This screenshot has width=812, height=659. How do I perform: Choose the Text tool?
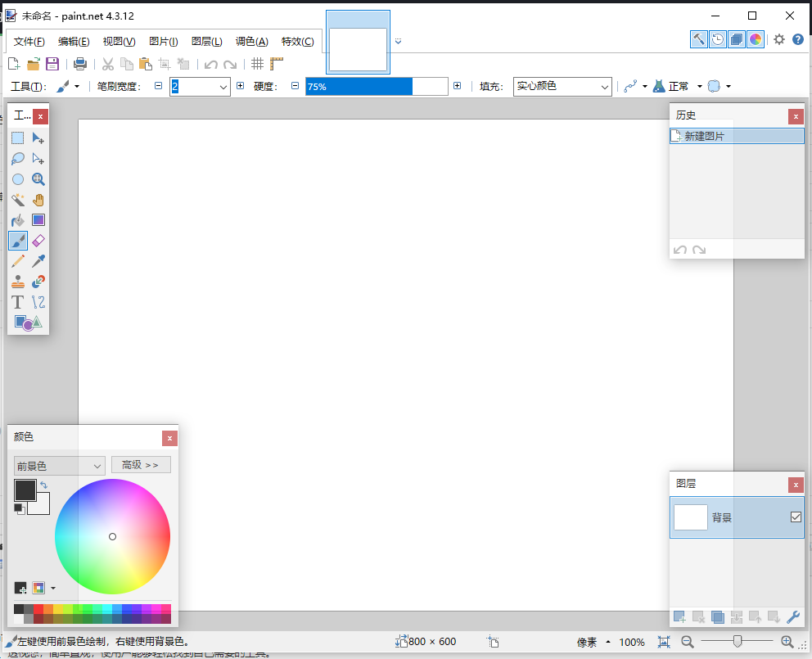(x=18, y=302)
